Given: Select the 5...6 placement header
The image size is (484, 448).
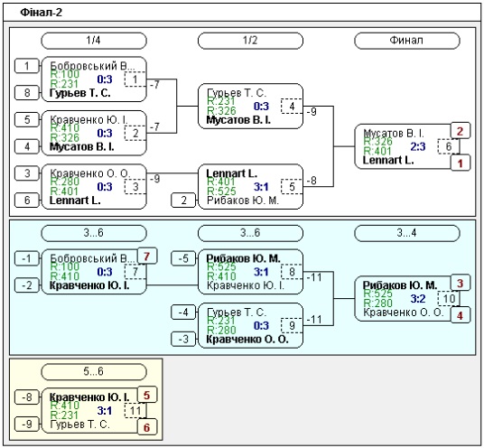Looking at the screenshot, I should pos(94,371).
